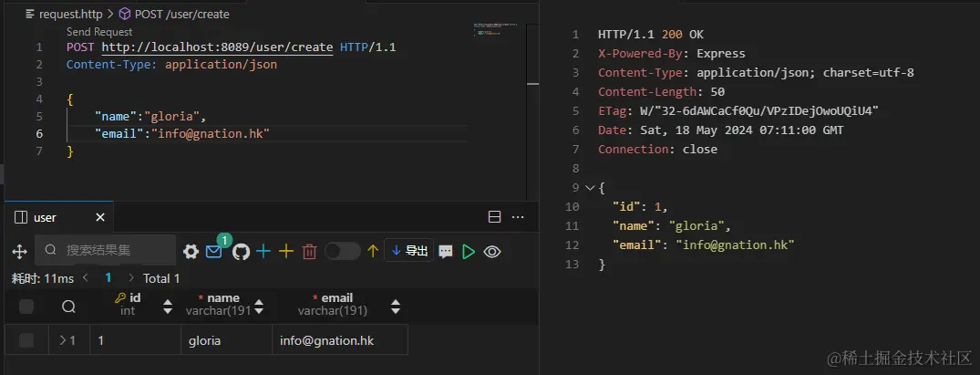Click Content-Length: 50 response line

coord(661,92)
